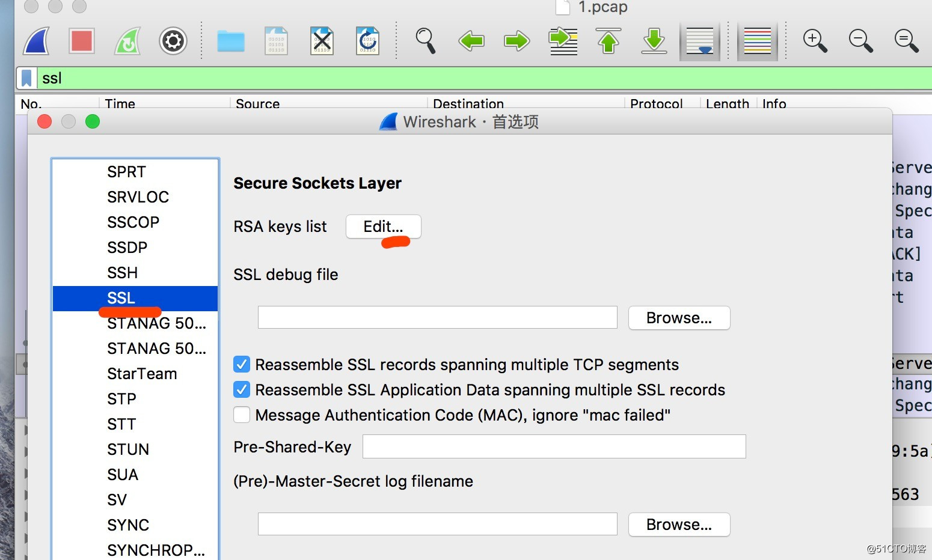The width and height of the screenshot is (932, 560).
Task: Sort packets by Length column
Action: (728, 103)
